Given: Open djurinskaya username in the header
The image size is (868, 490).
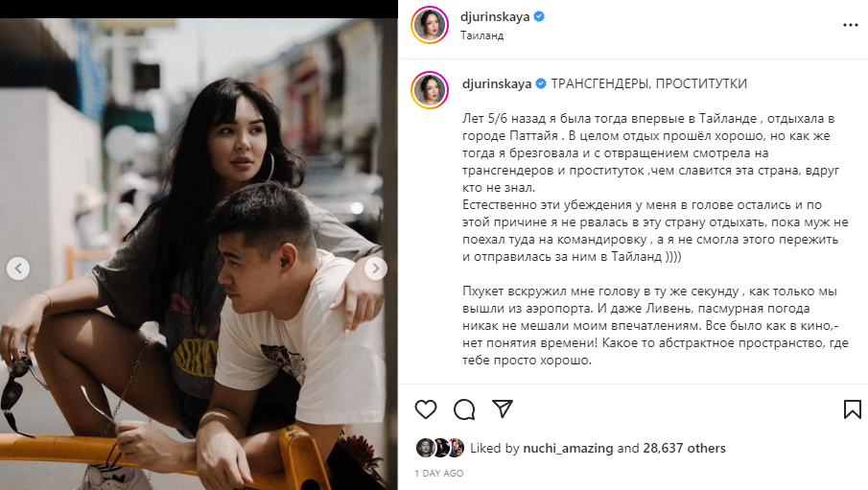Looking at the screenshot, I should 495,16.
